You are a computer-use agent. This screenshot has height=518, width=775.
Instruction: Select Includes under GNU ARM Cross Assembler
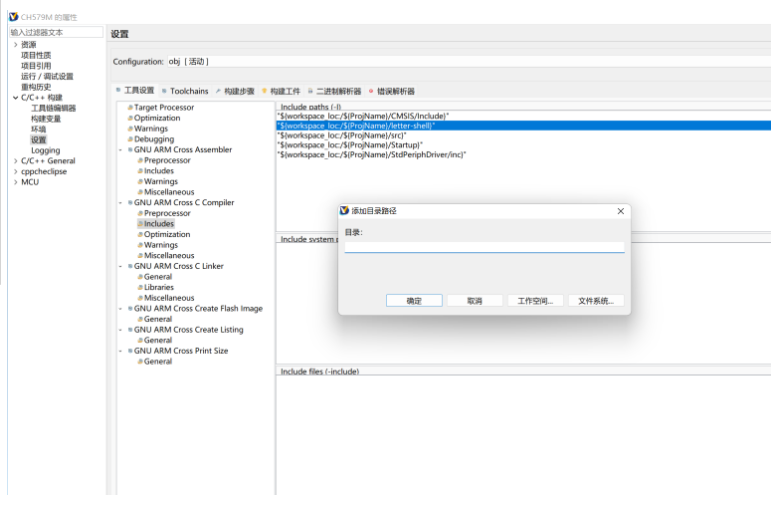158,171
